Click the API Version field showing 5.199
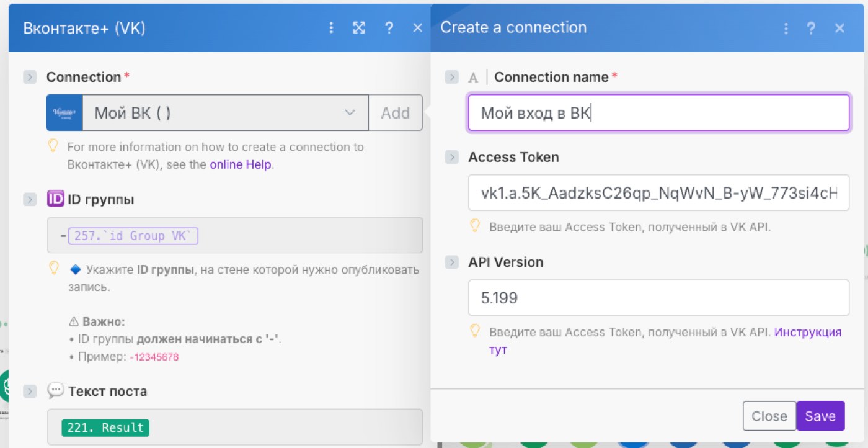Viewport: 868px width, 448px height. pyautogui.click(x=658, y=298)
